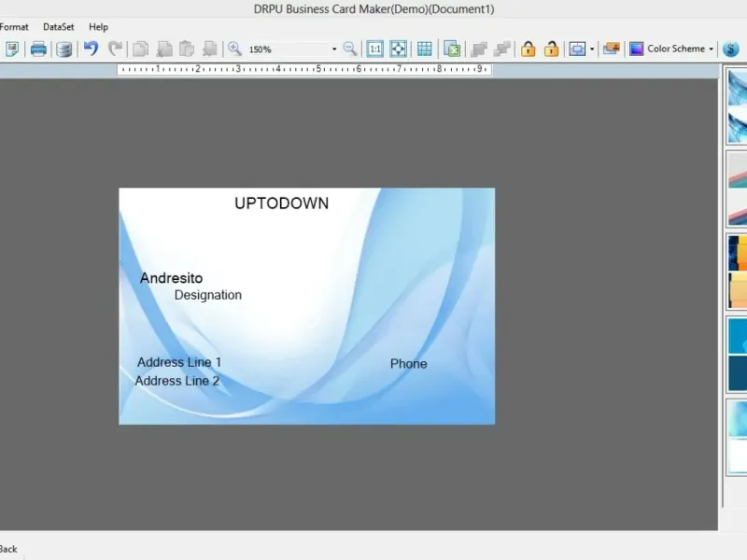Click the open padlock Unlock icon
The width and height of the screenshot is (747, 560).
(551, 49)
